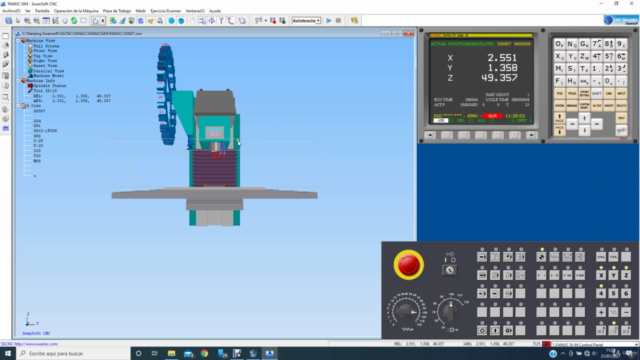
Task: Click the Windows search box
Action: tap(73, 353)
